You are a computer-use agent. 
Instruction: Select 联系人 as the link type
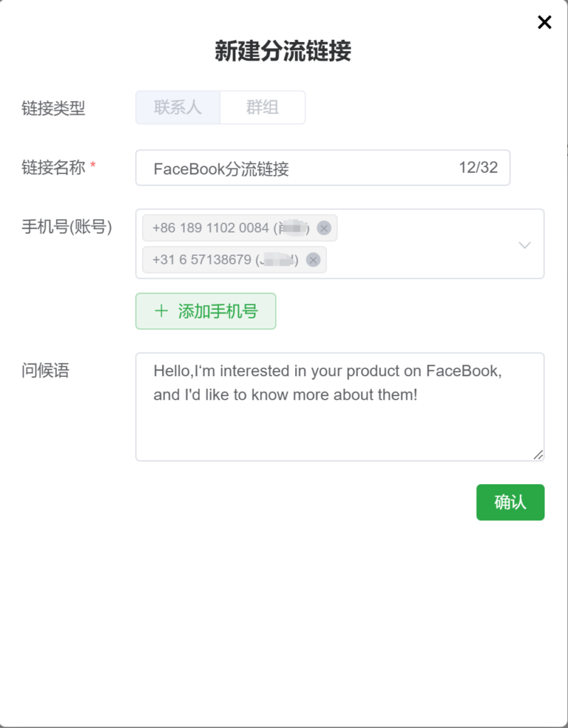(178, 107)
